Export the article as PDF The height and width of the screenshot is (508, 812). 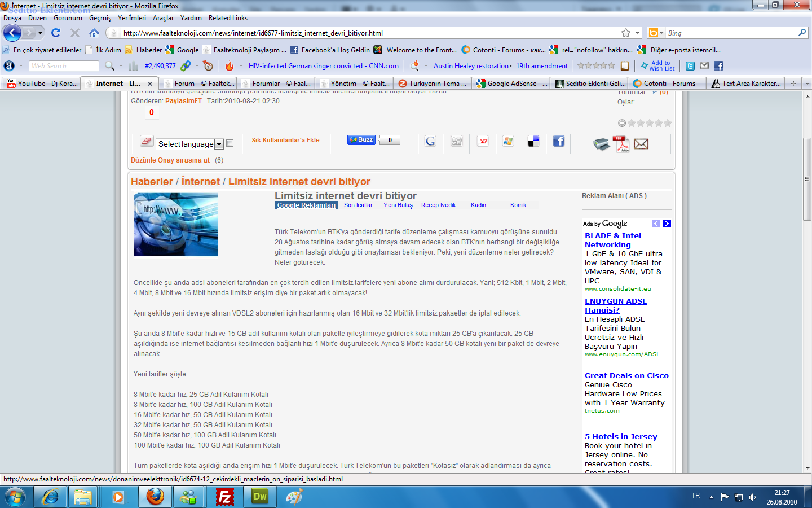[621, 144]
